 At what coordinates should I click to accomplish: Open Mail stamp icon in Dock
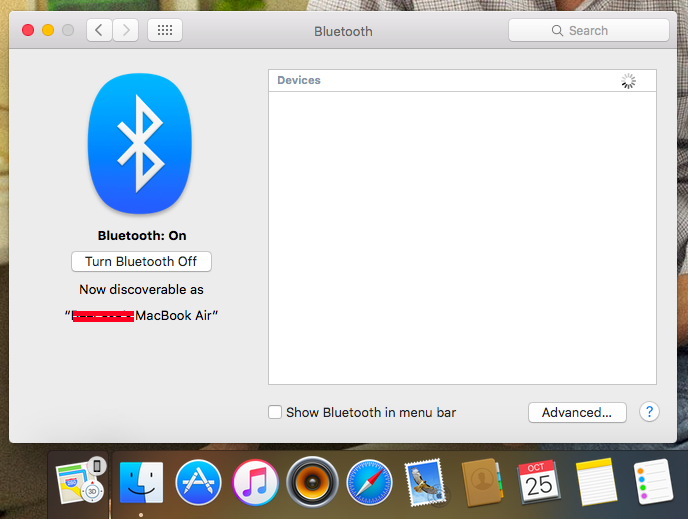pyautogui.click(x=425, y=482)
